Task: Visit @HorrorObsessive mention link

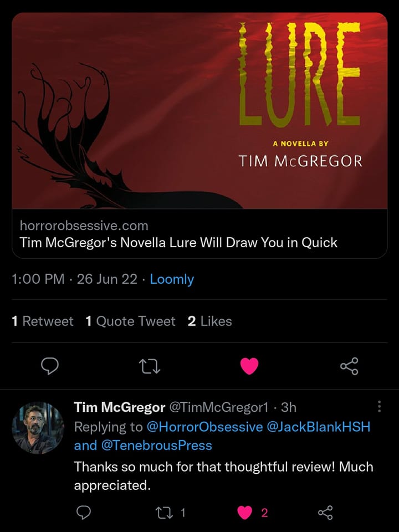Action: (204, 427)
